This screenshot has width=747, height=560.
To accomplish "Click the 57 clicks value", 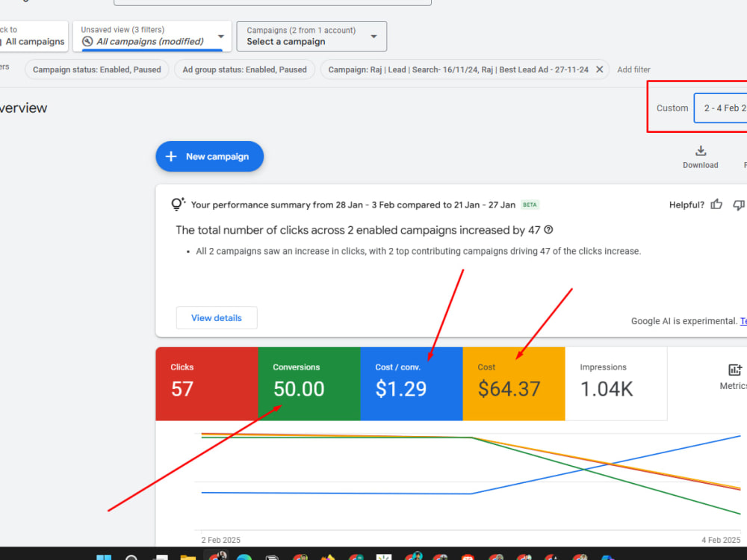I will tap(182, 389).
